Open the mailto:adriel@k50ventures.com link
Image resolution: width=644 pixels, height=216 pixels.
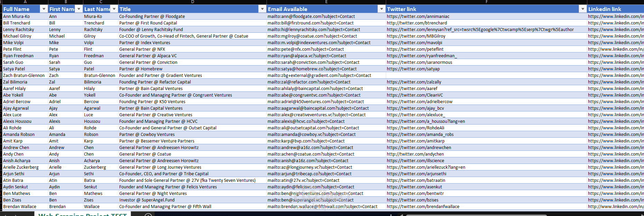click(x=316, y=101)
